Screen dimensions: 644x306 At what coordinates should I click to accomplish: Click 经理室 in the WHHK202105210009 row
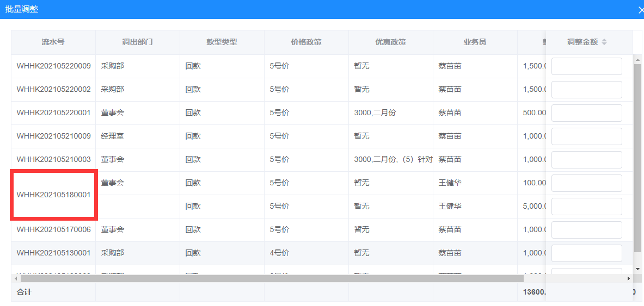[x=112, y=136]
